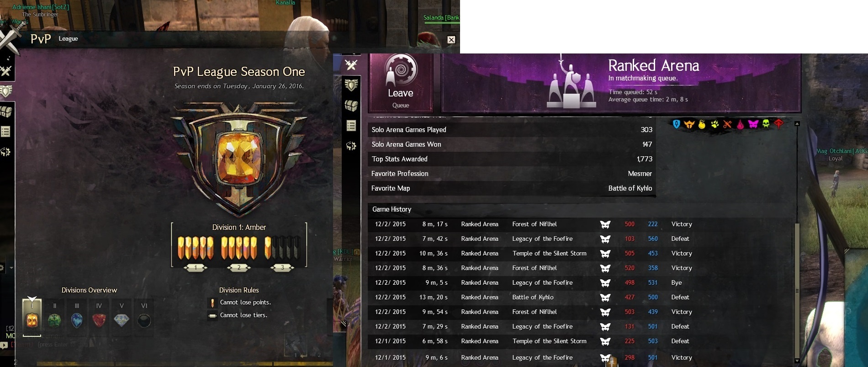
Task: Open the shield build tab in right sidebar
Action: coord(351,85)
